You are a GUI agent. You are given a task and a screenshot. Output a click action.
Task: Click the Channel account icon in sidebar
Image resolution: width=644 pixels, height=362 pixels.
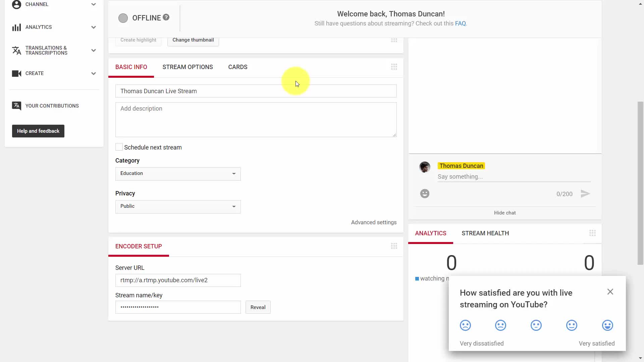(x=16, y=4)
